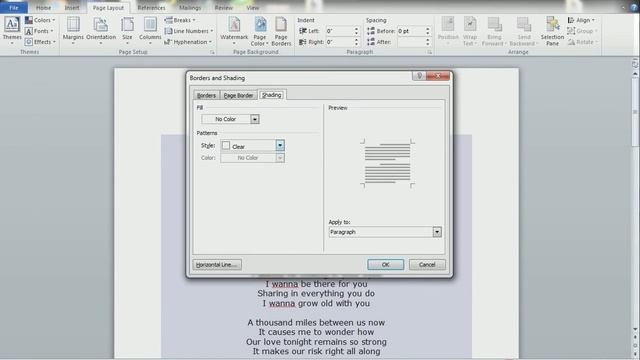Click Cancel in Borders and Shading
The image size is (640, 360).
coord(427,264)
